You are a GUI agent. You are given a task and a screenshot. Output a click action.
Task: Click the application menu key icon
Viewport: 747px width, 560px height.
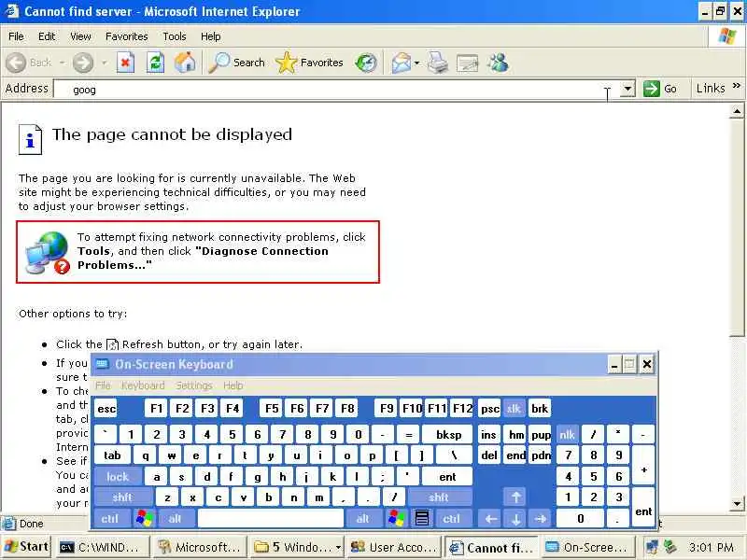(422, 518)
